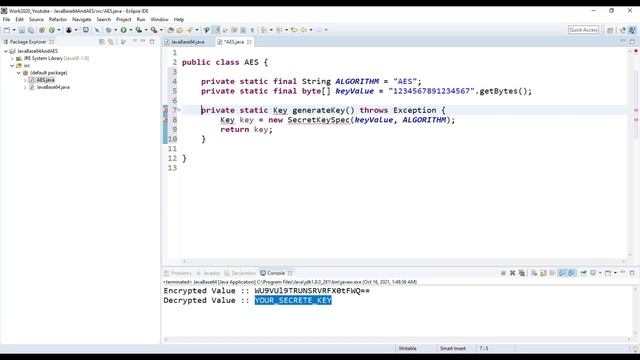The image size is (640, 360).
Task: Open the Open Console dropdown arrow
Action: 615,273
